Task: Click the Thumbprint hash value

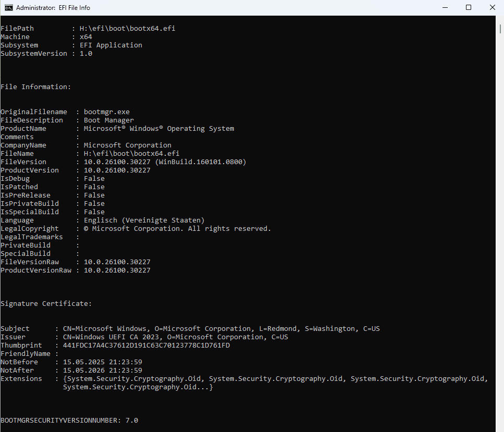Action: pos(146,345)
